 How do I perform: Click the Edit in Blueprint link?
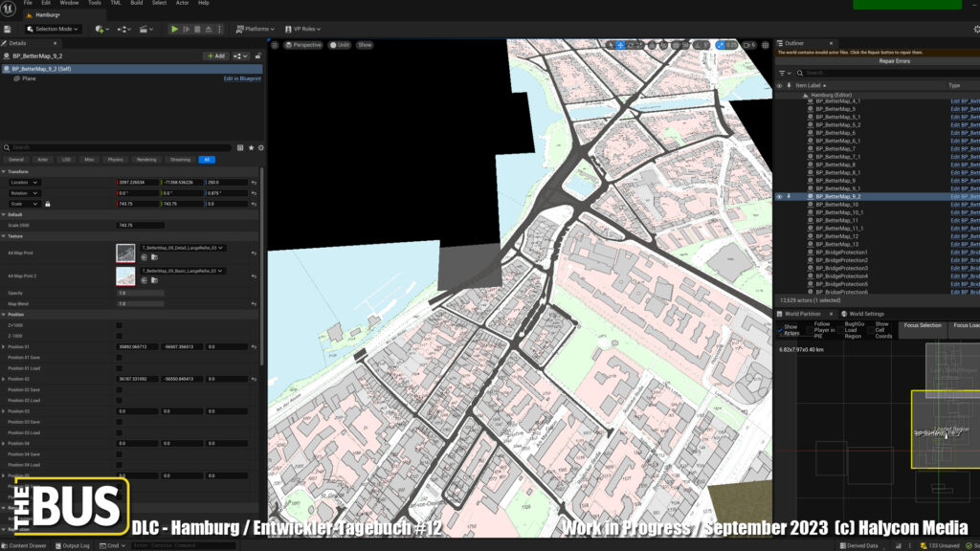pyautogui.click(x=242, y=78)
